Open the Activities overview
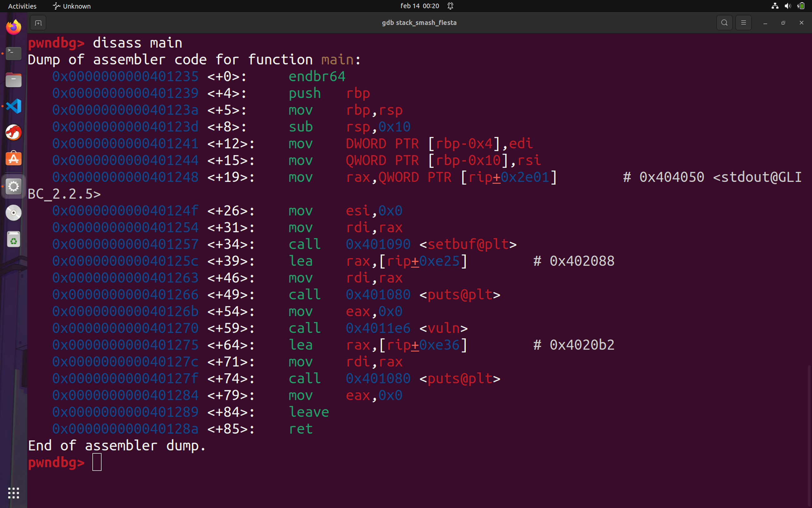Screen dimensions: 812x508 22,6
